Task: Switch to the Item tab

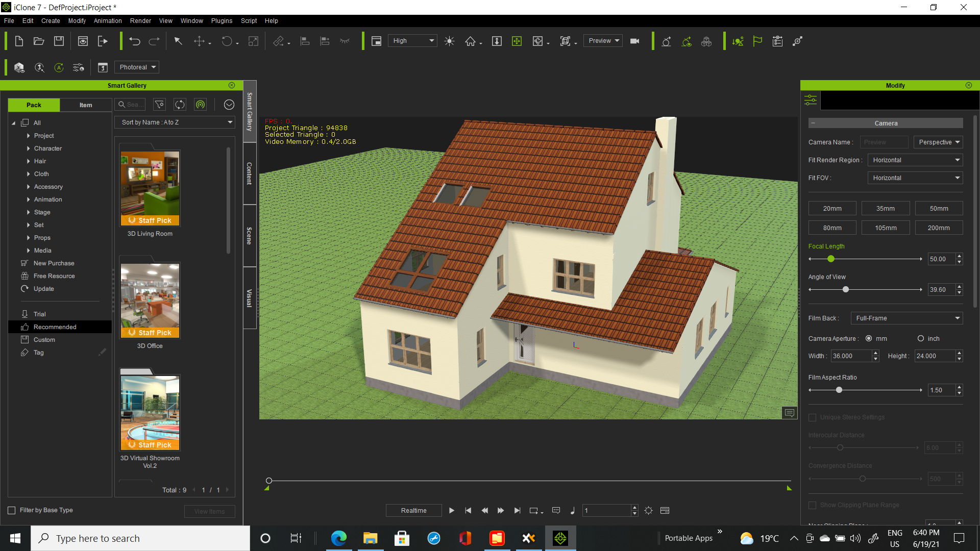Action: (x=86, y=105)
